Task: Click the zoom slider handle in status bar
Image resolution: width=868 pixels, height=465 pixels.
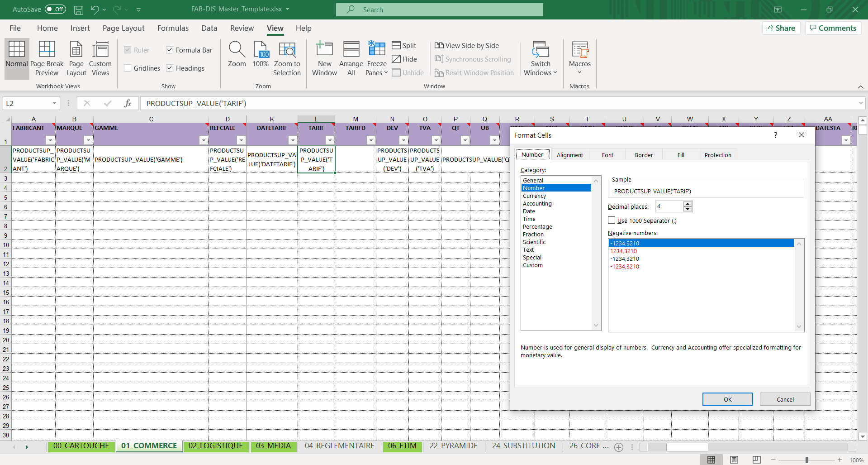Action: (806, 460)
